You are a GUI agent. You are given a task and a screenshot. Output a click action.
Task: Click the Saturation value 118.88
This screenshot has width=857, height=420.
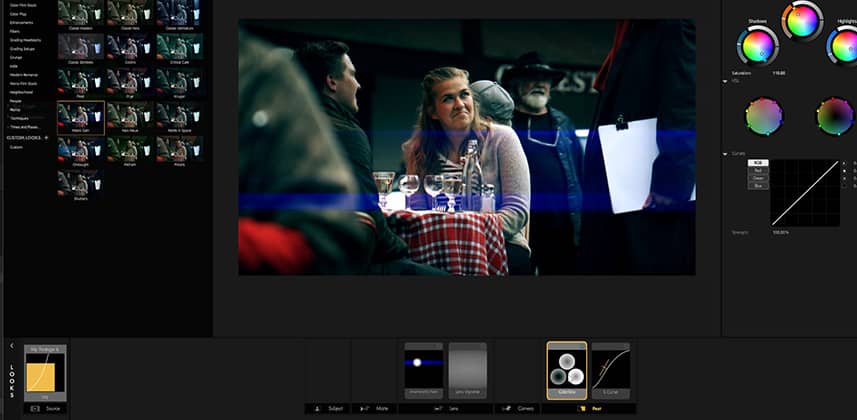tap(779, 73)
